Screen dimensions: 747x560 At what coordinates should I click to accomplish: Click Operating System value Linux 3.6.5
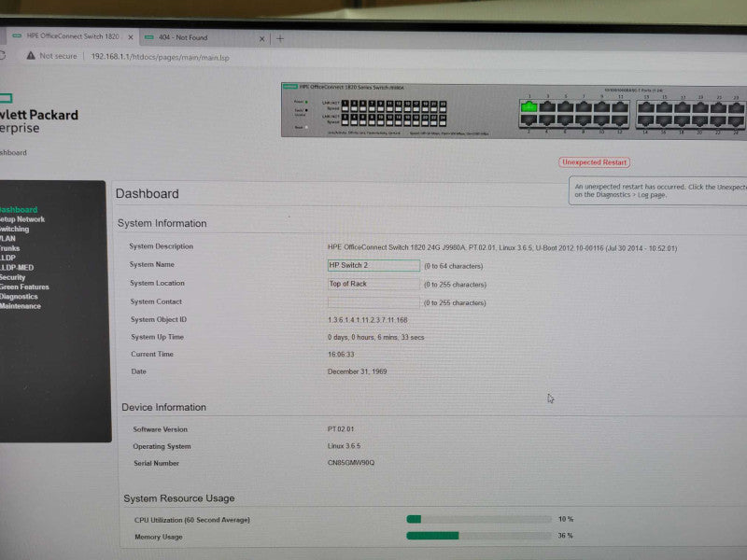(x=344, y=446)
